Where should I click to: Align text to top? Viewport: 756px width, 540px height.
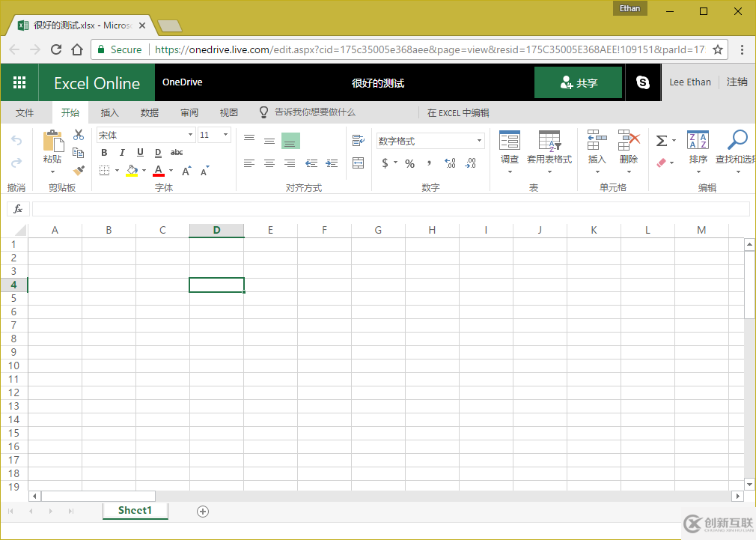[249, 140]
